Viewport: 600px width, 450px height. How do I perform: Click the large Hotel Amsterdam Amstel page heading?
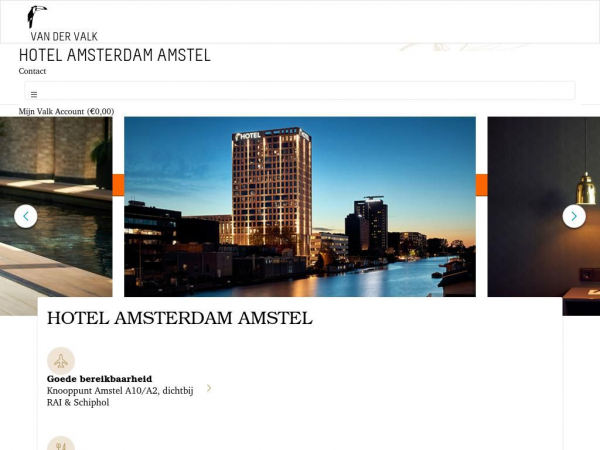(x=179, y=319)
